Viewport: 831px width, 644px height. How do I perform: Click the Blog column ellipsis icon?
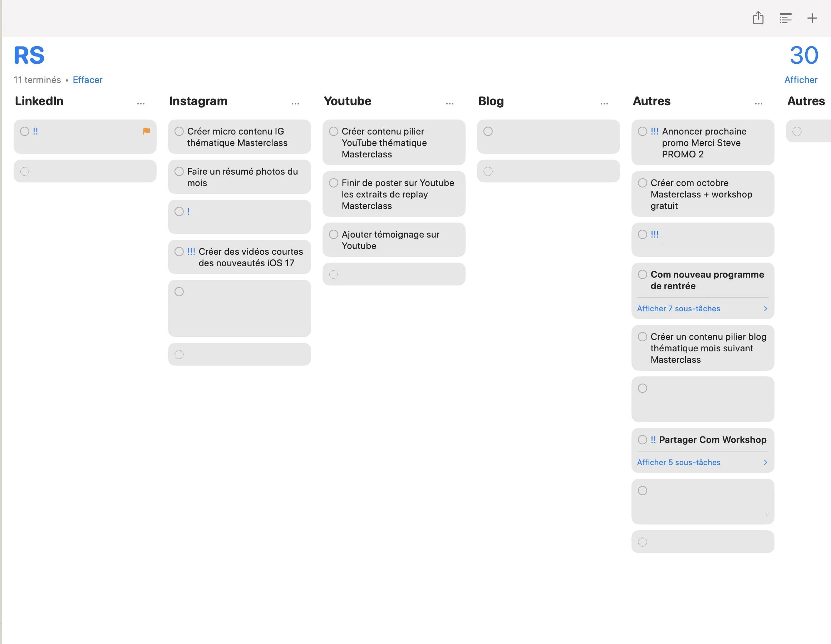(604, 103)
